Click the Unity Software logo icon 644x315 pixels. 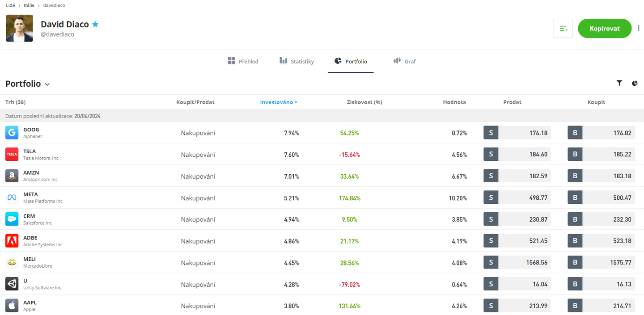12,284
